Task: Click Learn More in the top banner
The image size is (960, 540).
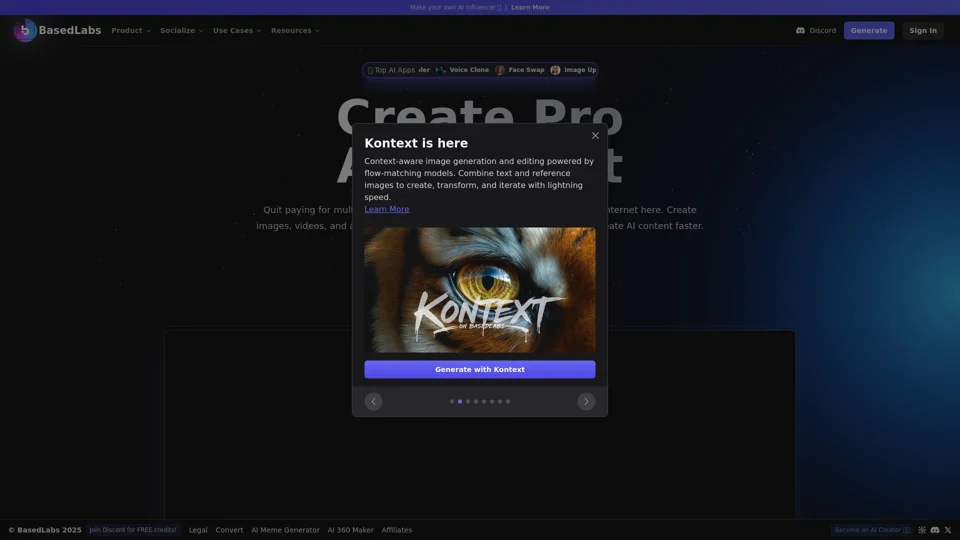Action: [530, 7]
